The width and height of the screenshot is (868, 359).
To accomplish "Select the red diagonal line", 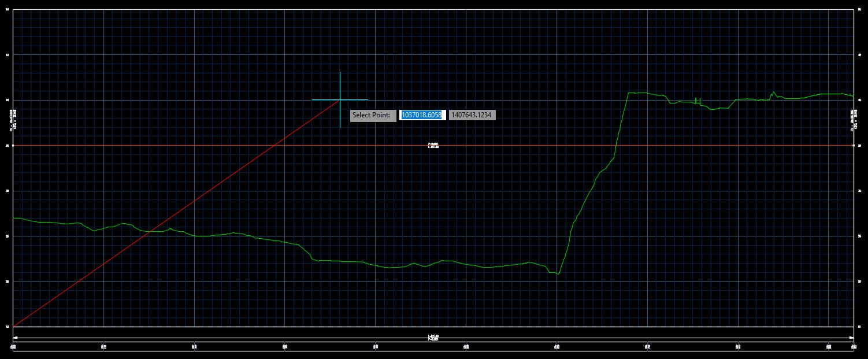I will 176,213.
